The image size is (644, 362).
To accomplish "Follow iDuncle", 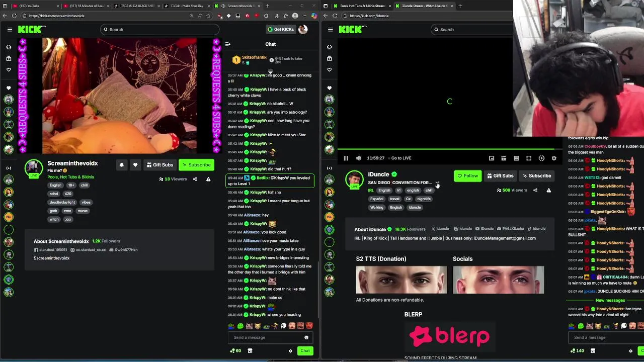I will pyautogui.click(x=468, y=176).
